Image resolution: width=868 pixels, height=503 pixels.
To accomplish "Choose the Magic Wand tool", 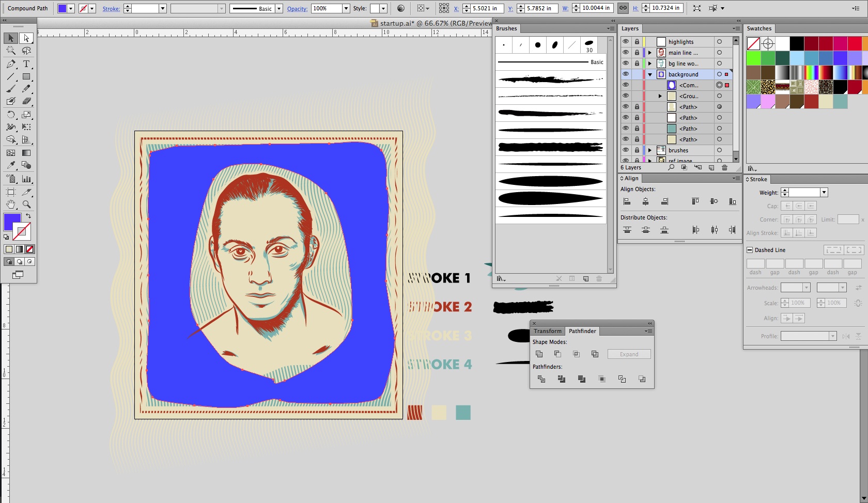I will 11,51.
